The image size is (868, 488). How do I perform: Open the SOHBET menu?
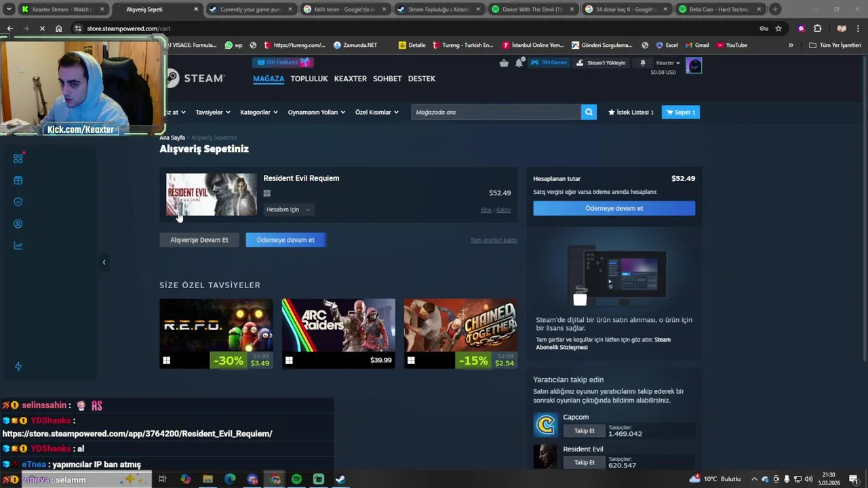[x=387, y=79]
